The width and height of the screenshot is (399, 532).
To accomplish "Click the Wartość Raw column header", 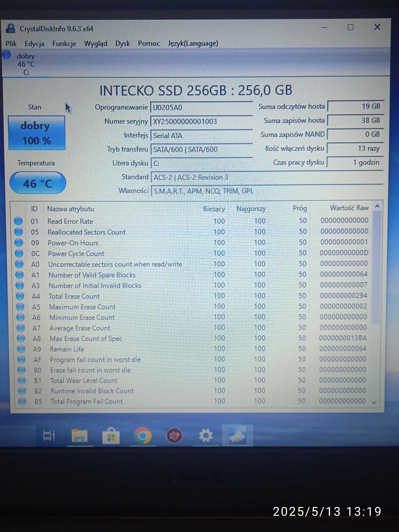I will (x=349, y=208).
